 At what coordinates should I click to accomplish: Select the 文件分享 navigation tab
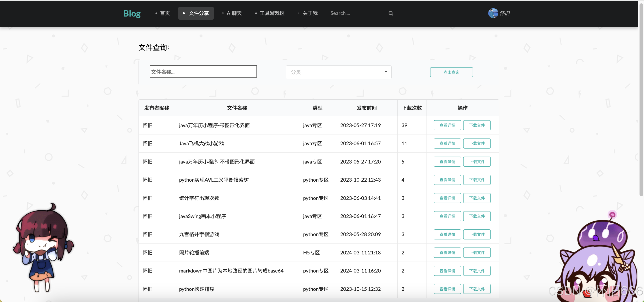tap(196, 13)
